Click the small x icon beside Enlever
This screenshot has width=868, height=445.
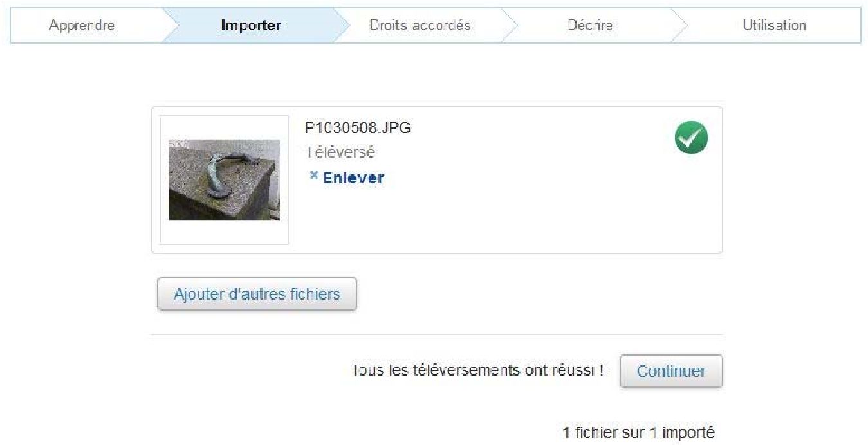(313, 175)
